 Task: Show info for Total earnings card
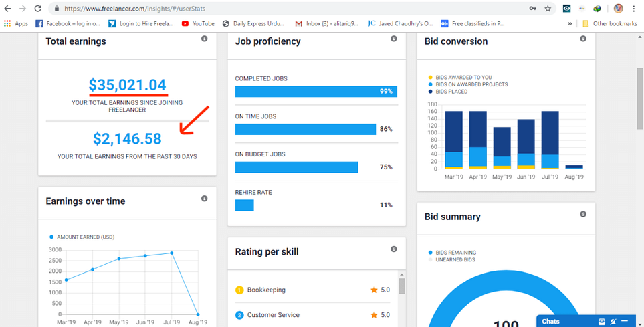coord(204,39)
